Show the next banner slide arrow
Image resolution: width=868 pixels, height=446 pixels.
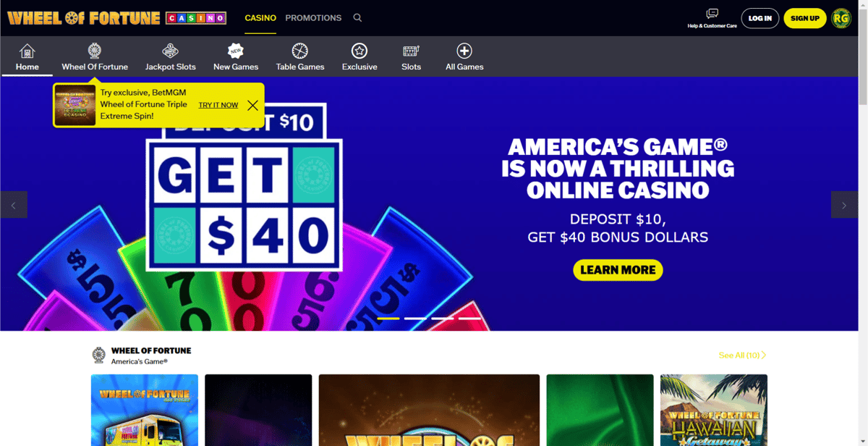844,205
